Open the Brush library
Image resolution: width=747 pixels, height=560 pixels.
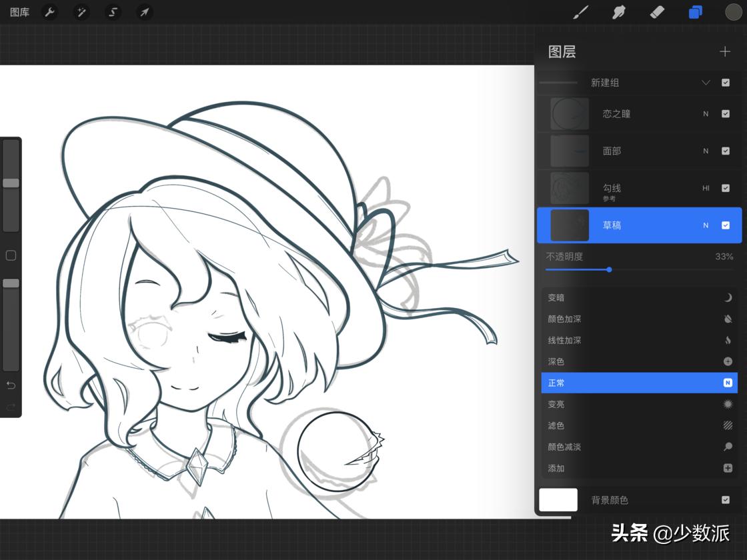(580, 12)
